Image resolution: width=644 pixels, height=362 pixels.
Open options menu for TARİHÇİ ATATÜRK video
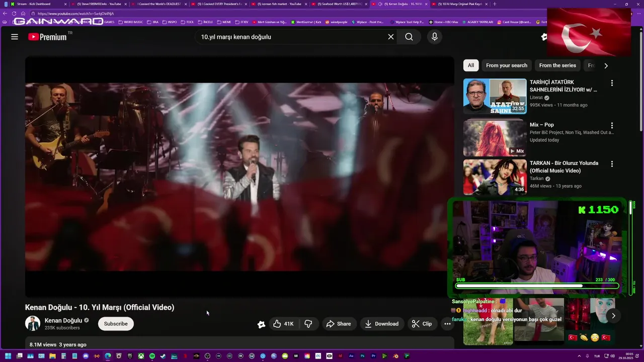pyautogui.click(x=612, y=83)
